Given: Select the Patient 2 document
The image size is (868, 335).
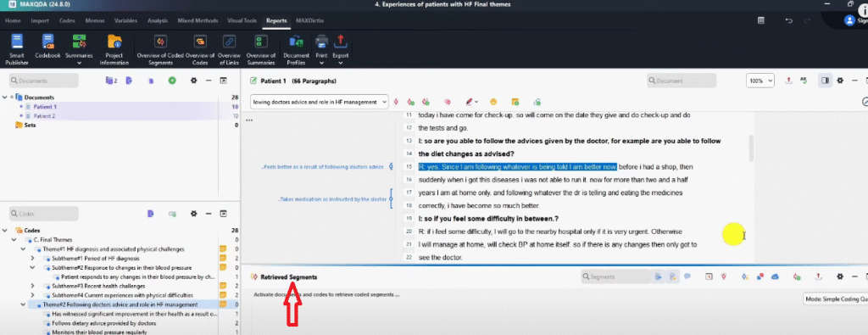Looking at the screenshot, I should pos(45,115).
